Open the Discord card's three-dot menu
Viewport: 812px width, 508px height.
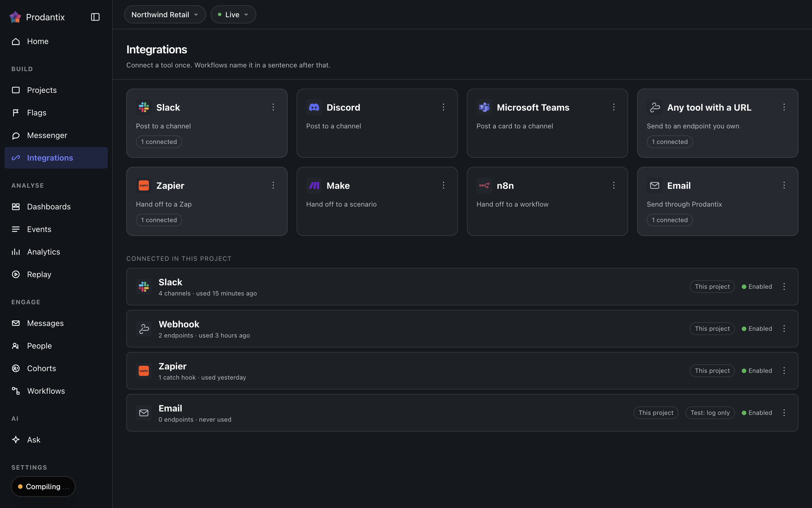pyautogui.click(x=443, y=107)
